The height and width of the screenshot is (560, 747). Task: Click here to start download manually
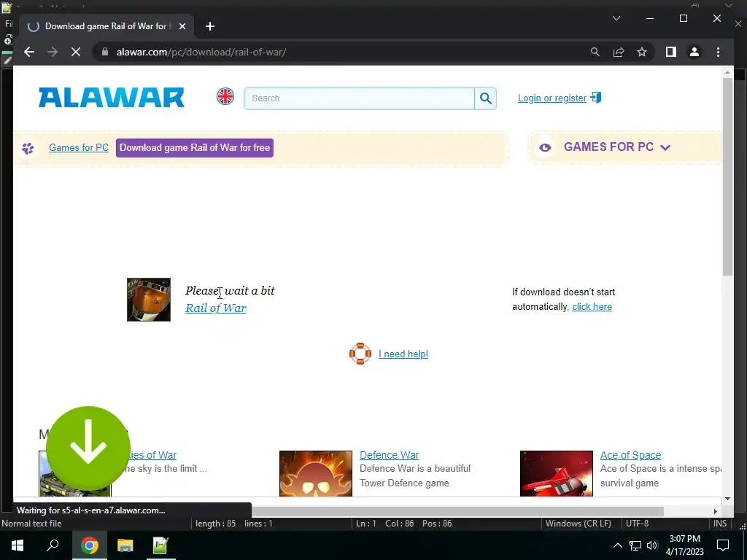pyautogui.click(x=592, y=307)
